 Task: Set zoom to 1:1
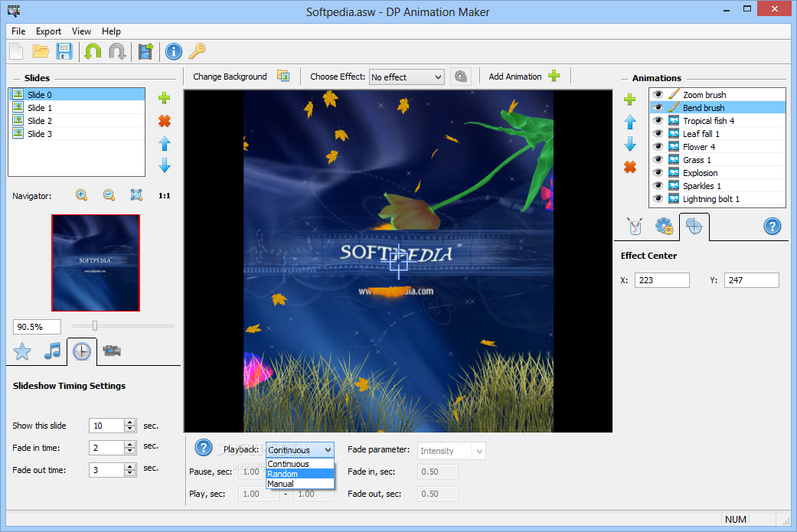(x=164, y=196)
